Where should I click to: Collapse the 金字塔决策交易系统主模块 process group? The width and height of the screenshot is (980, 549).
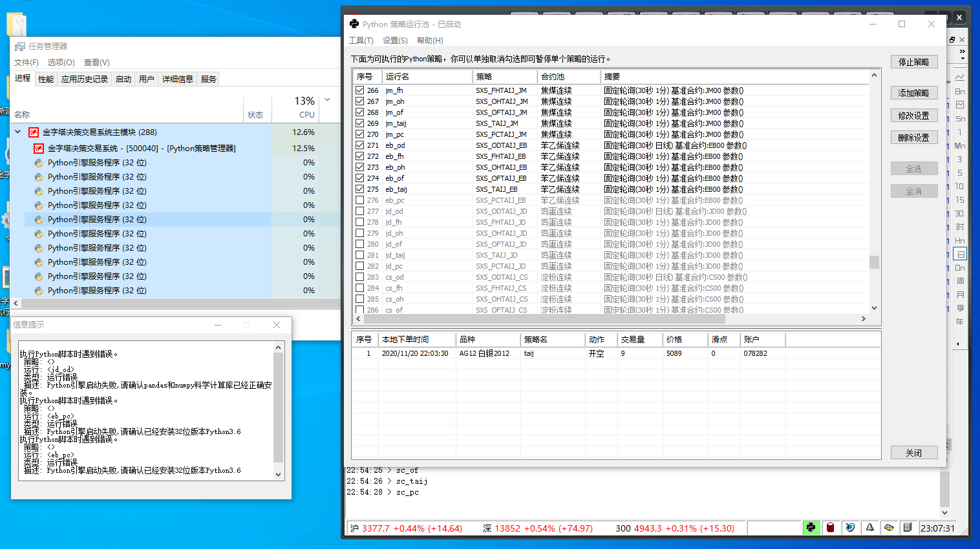pyautogui.click(x=18, y=132)
